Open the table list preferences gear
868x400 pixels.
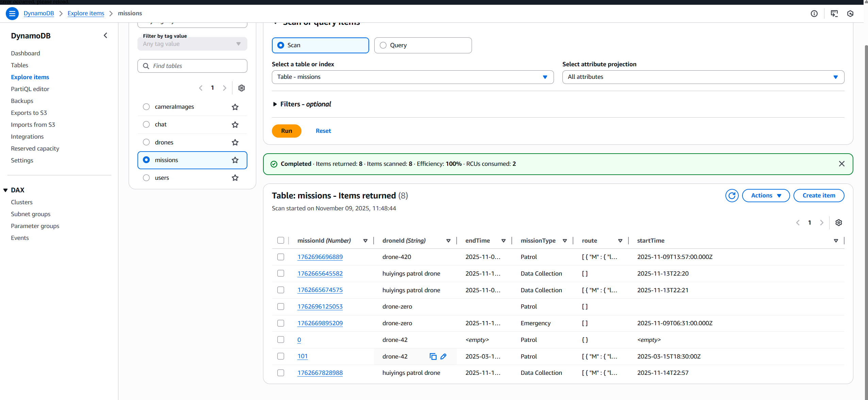pyautogui.click(x=242, y=88)
